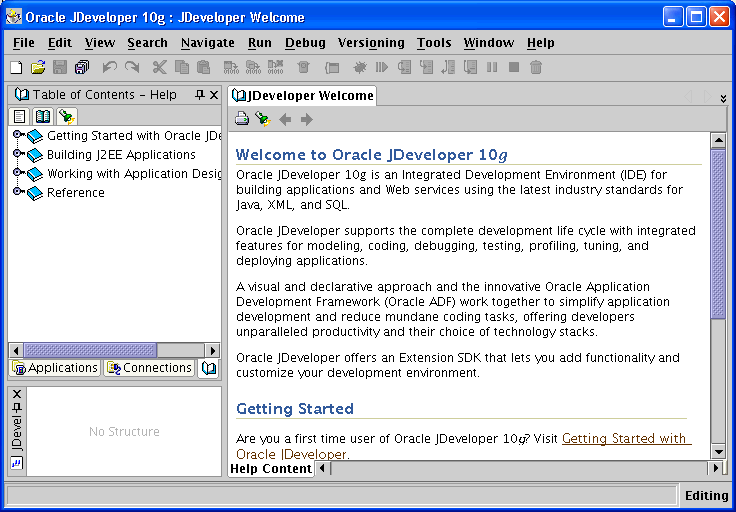Click the Cut scissors icon

coord(159,68)
